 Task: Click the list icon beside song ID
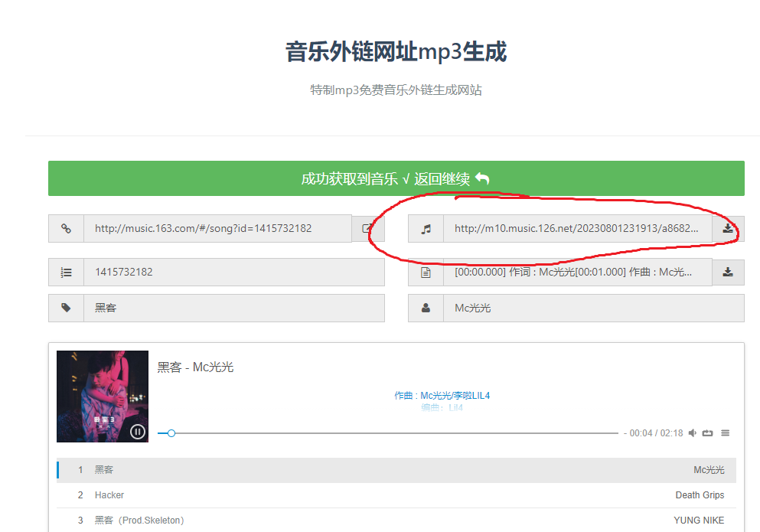pyautogui.click(x=66, y=272)
